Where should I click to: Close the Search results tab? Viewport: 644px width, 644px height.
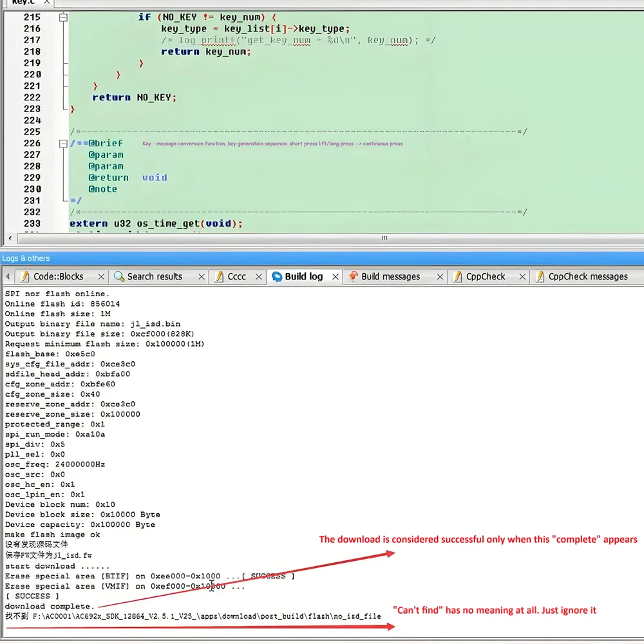(x=201, y=277)
